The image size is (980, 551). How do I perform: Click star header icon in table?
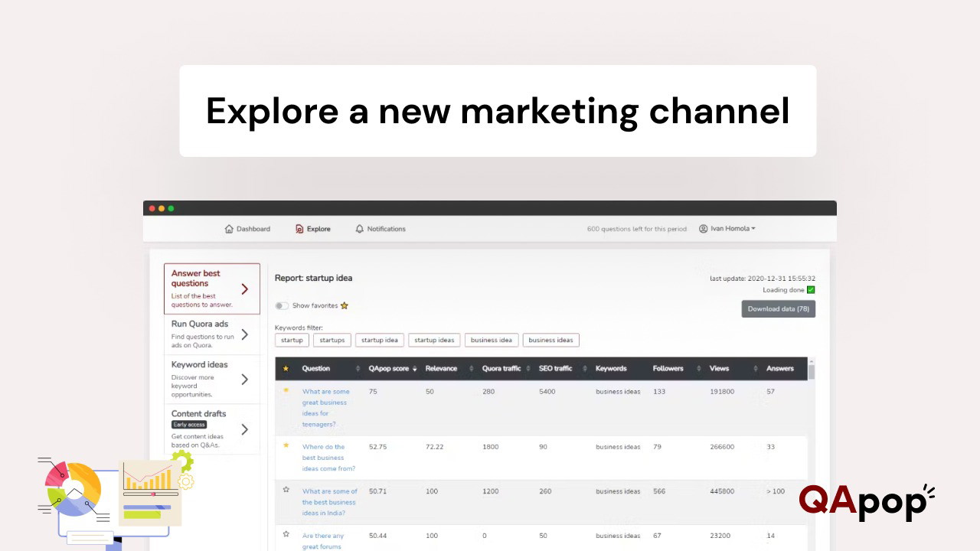286,369
